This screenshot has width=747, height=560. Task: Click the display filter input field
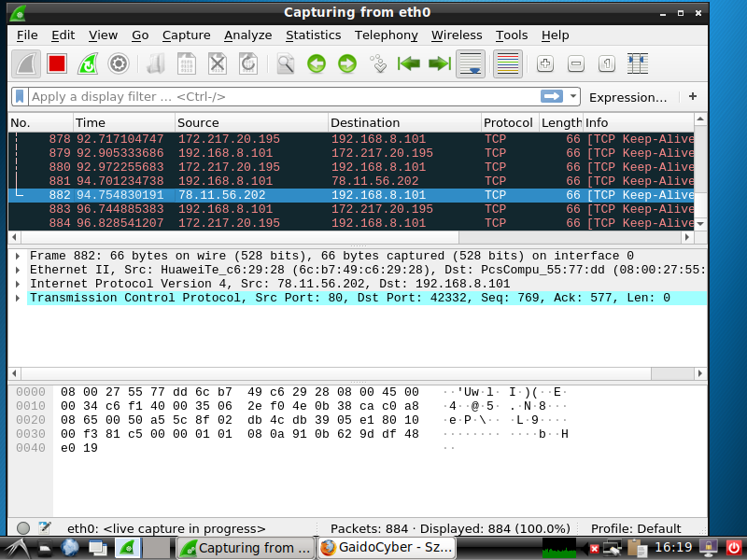pos(280,96)
